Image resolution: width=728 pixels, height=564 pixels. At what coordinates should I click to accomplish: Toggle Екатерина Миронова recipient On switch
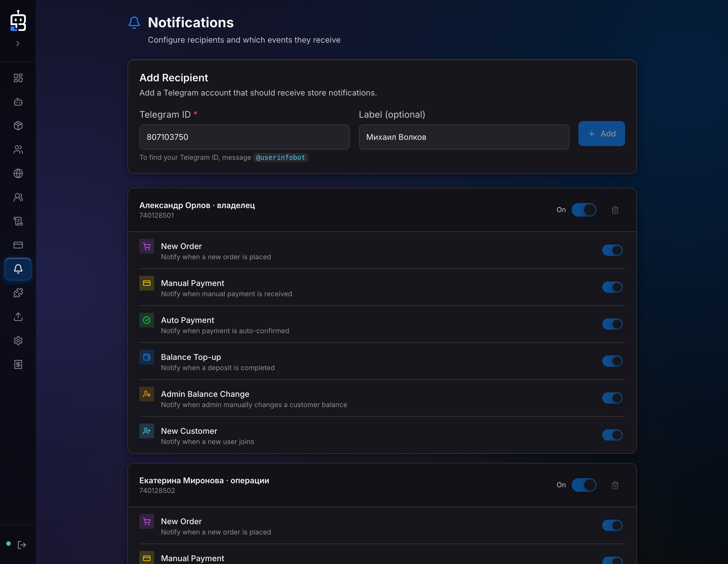[x=584, y=485]
